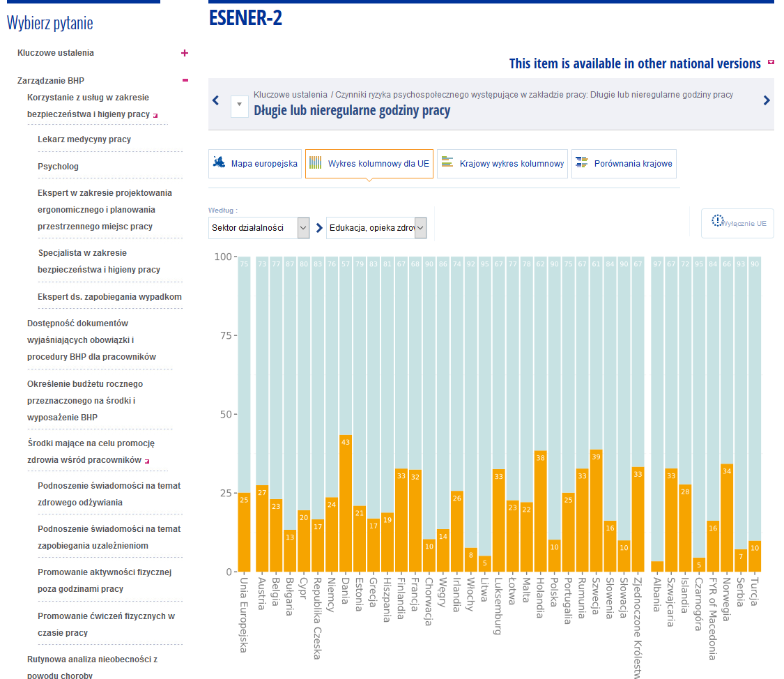Open Zarządzanie BHP menu item
Screen dimensions: 784x679
(50, 80)
